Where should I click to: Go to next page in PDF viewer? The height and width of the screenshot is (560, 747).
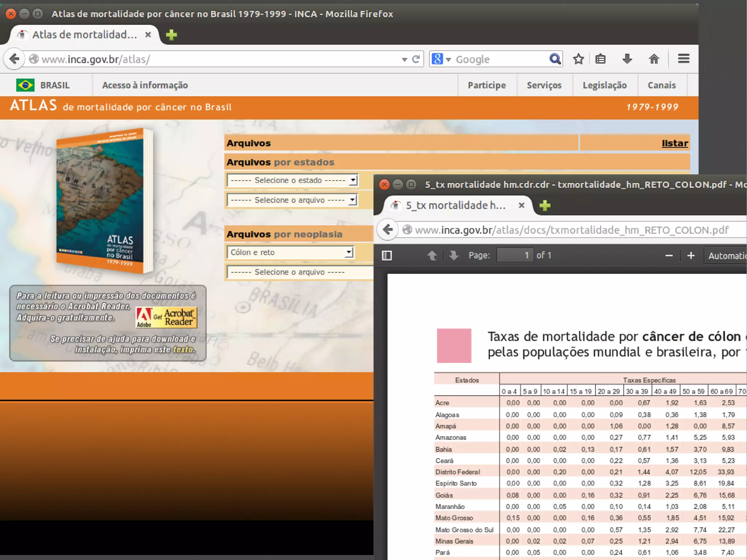(454, 255)
